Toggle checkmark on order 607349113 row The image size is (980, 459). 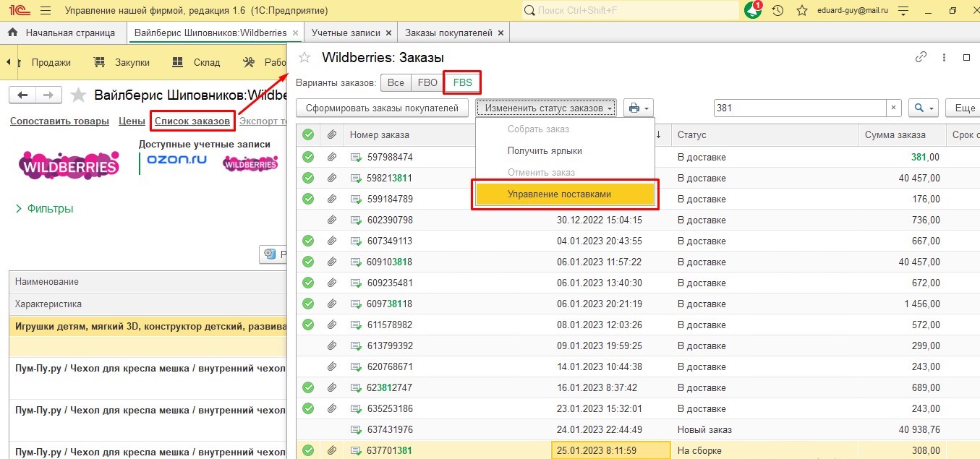308,241
